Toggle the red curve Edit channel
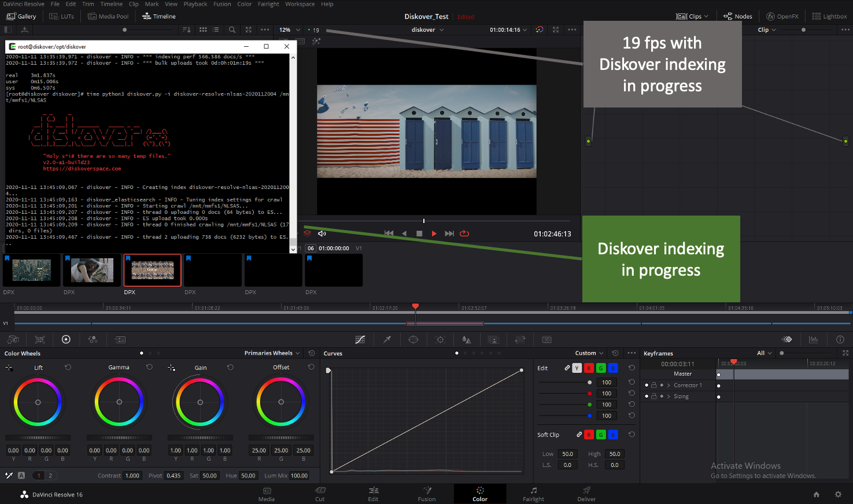 pyautogui.click(x=589, y=368)
